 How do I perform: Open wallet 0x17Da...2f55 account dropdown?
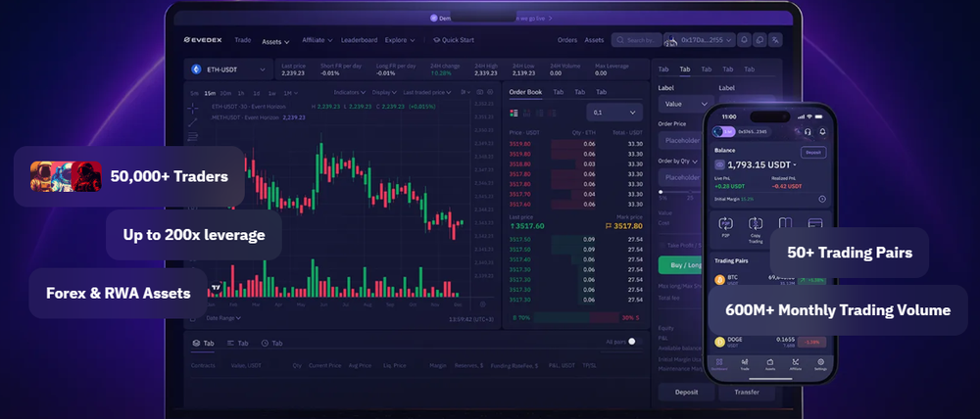pyautogui.click(x=700, y=40)
